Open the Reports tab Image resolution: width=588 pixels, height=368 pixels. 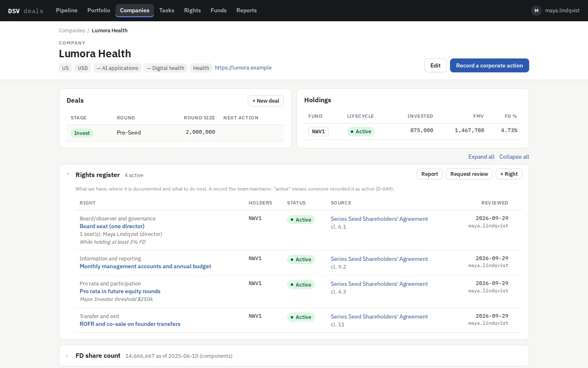tap(247, 10)
